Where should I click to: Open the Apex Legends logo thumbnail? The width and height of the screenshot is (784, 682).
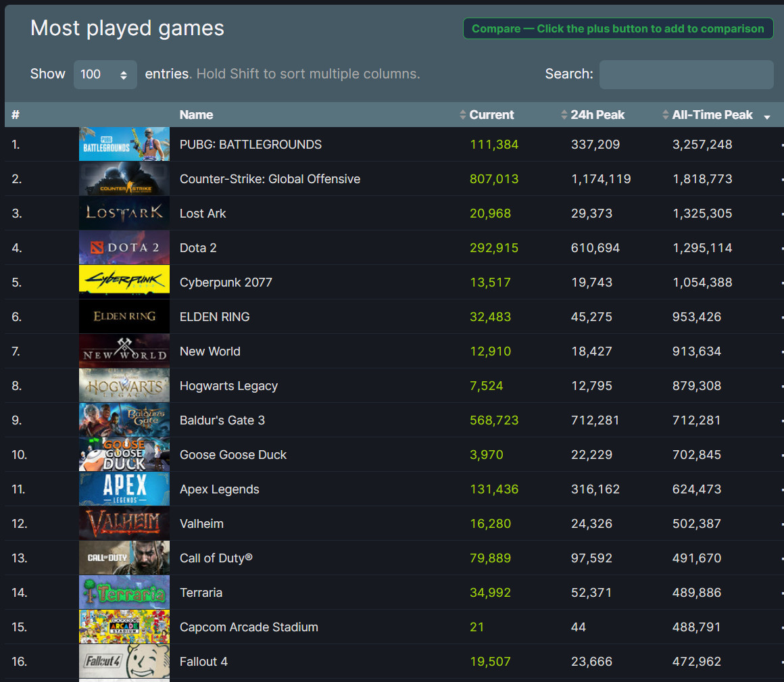(x=124, y=489)
